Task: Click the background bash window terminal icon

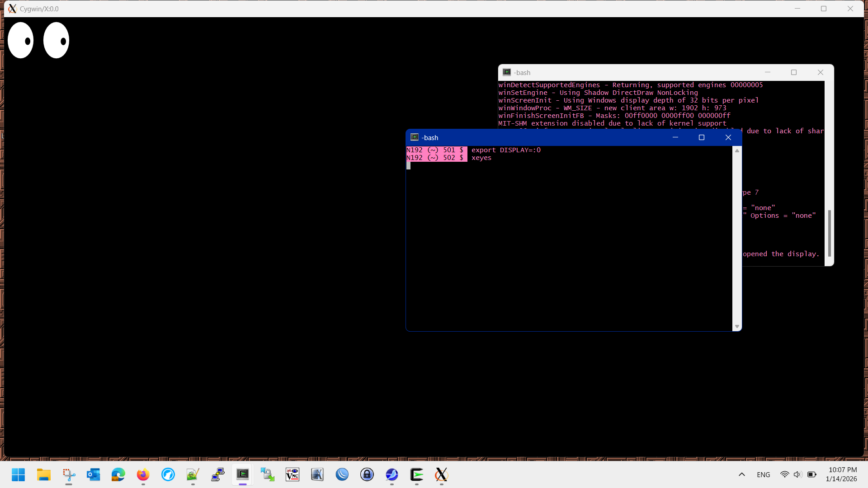Action: 507,72
